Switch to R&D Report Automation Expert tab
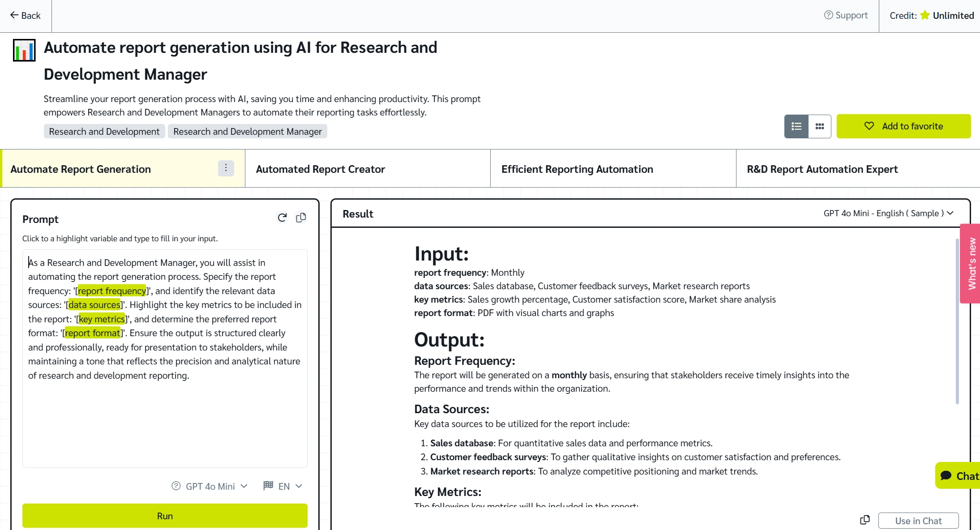The image size is (980, 530). (x=822, y=168)
